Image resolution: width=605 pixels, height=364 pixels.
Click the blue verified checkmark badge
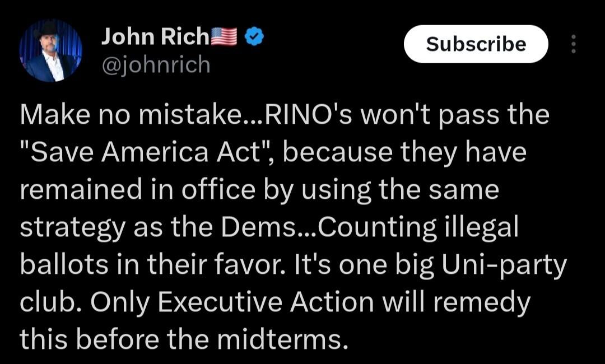(255, 38)
